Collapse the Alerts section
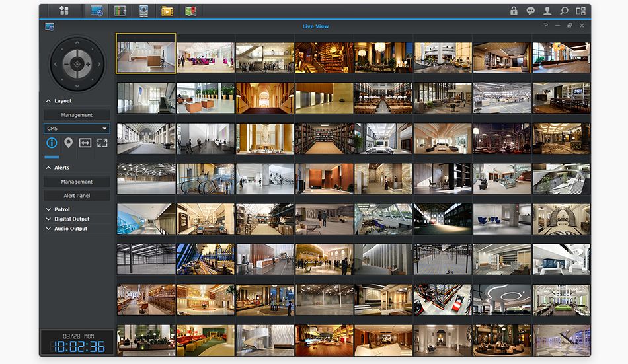Screen dimensions: 628x364 point(48,168)
